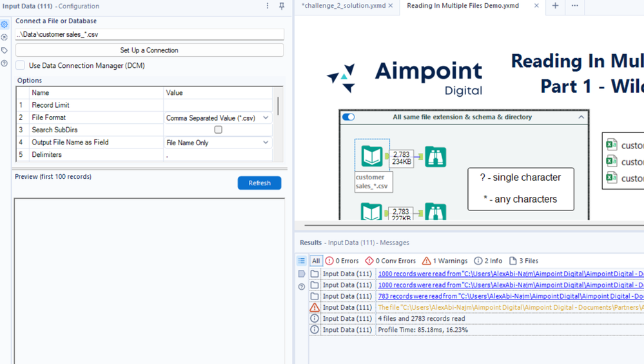Viewport: 644px width, 364px height.
Task: Click the canvas horizontal scrollbar
Action: pos(474,225)
